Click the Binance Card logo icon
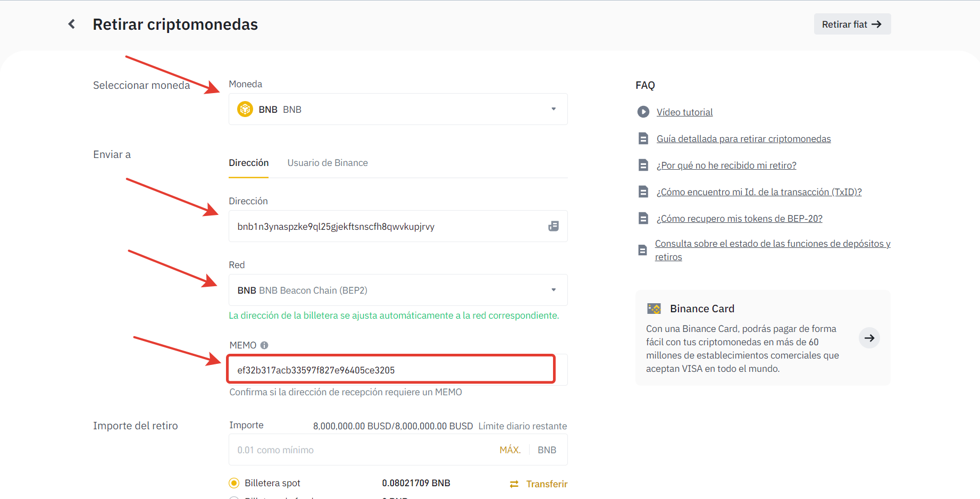 (x=654, y=309)
